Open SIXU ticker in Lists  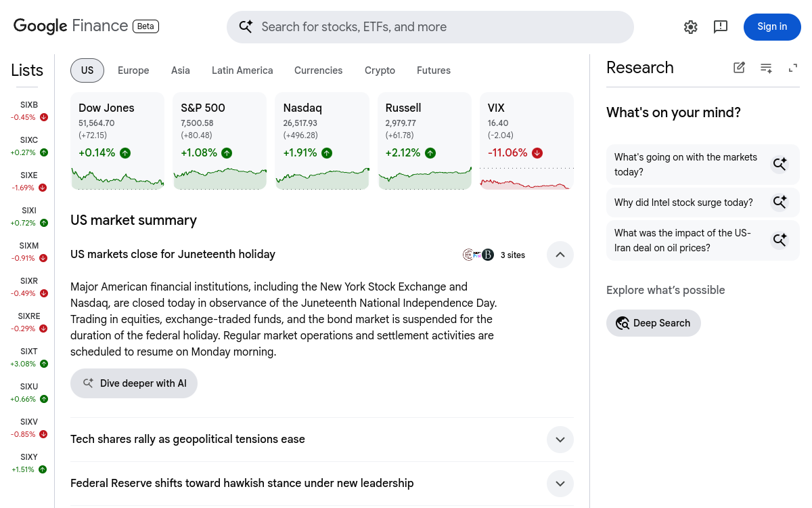[x=29, y=393]
